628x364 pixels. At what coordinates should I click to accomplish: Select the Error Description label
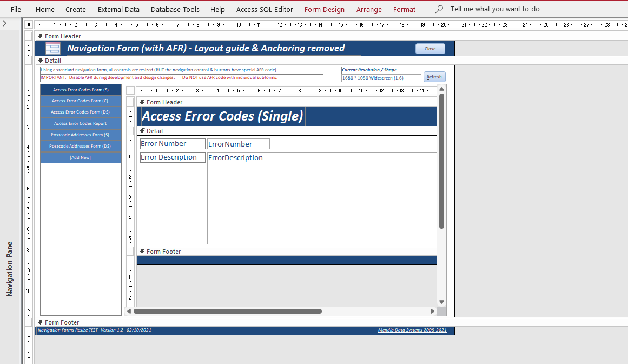173,157
